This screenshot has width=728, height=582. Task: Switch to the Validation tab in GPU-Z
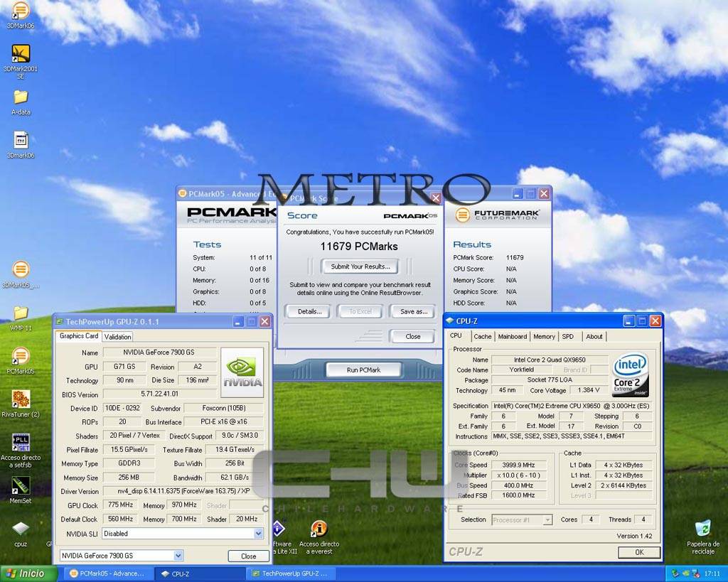click(x=117, y=337)
